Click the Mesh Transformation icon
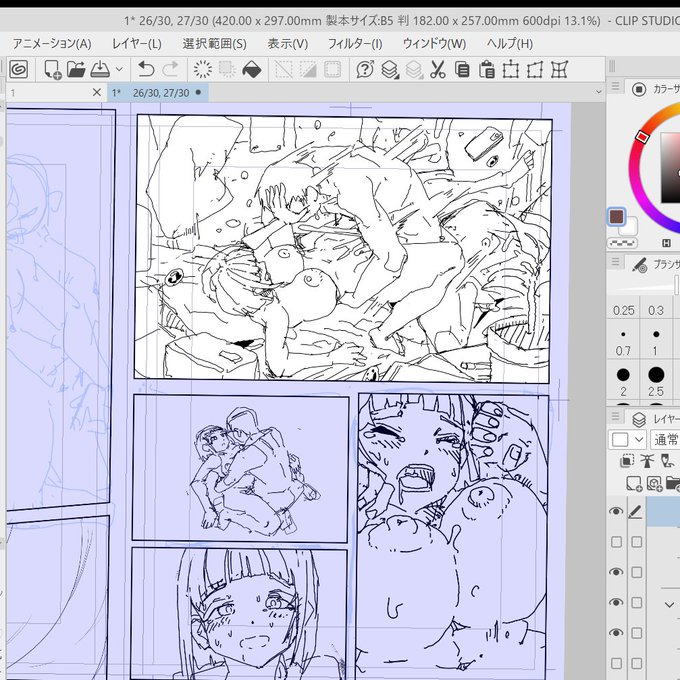 pos(559,69)
